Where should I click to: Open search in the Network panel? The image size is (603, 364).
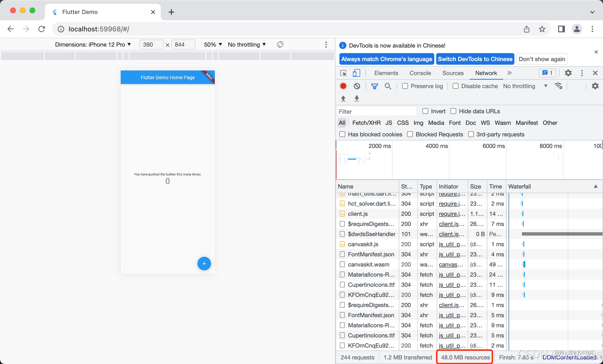[388, 86]
